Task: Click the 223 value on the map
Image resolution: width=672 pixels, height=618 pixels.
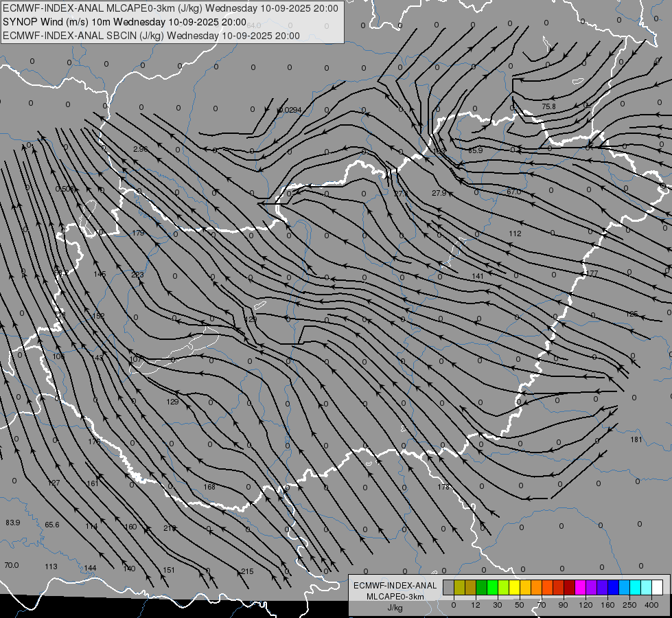Action: coord(137,275)
